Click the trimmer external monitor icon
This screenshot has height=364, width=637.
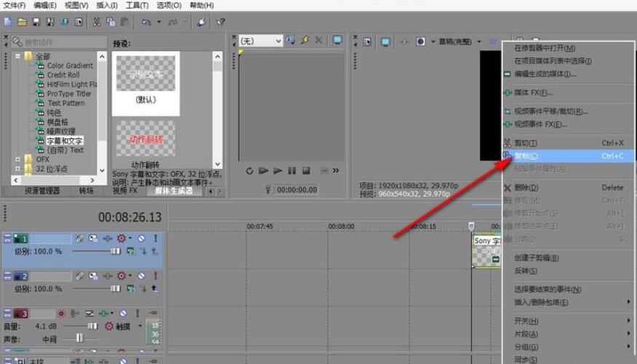click(x=337, y=40)
